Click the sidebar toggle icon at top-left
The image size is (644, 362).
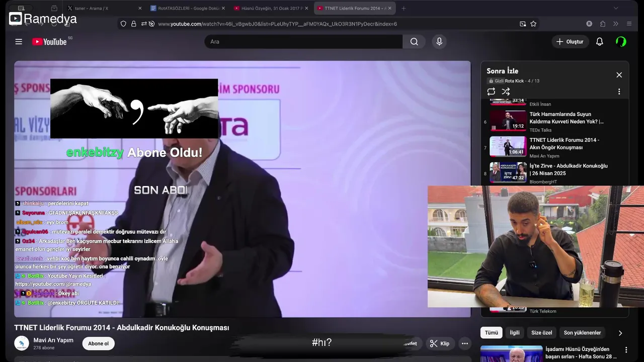point(21,8)
